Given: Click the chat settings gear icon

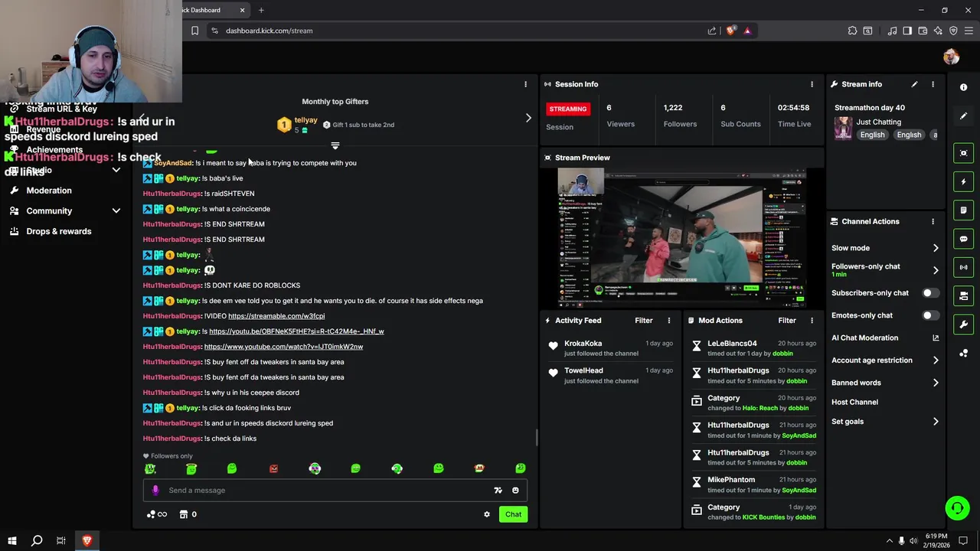Looking at the screenshot, I should pyautogui.click(x=487, y=514).
